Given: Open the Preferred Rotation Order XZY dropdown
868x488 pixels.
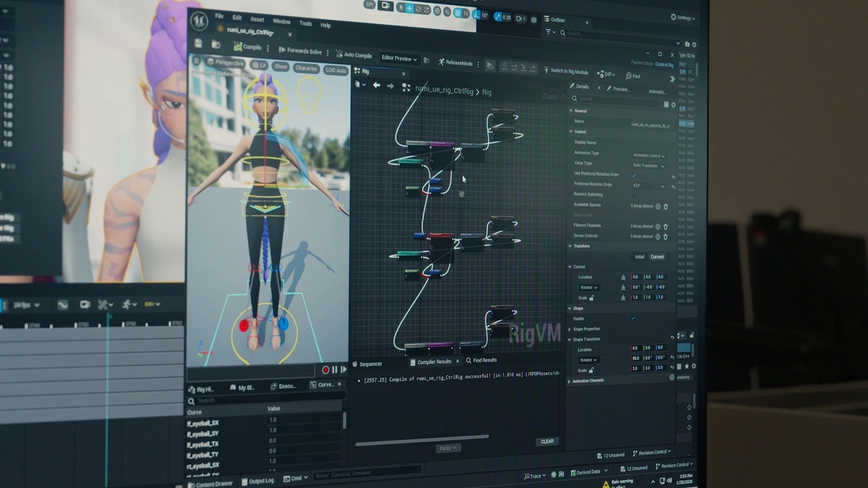Looking at the screenshot, I should [x=649, y=187].
